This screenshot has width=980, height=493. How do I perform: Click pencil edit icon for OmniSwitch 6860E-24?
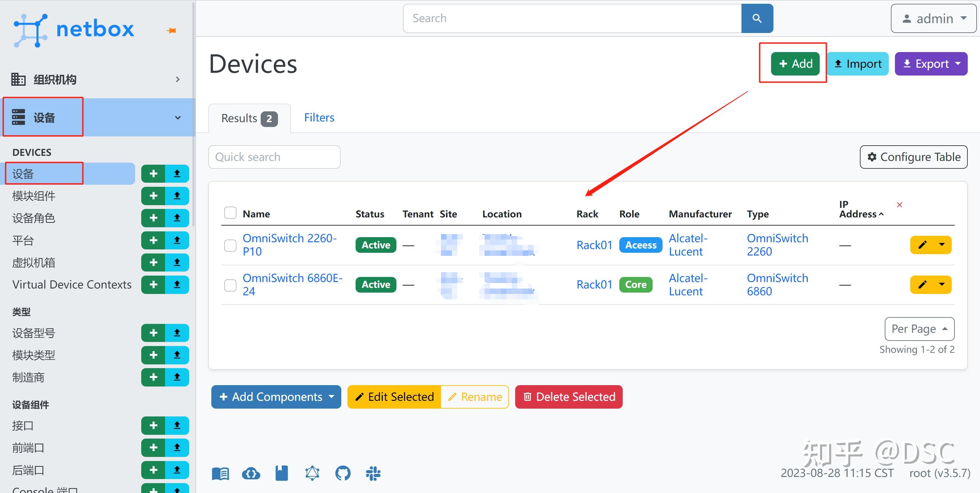[922, 284]
